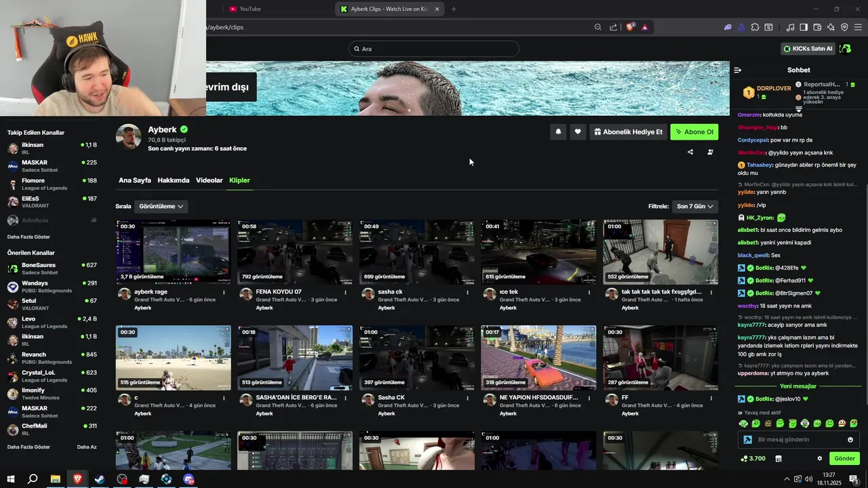The width and height of the screenshot is (868, 488).
Task: Open Brave Wallet icon in toolbar
Action: [x=817, y=27]
